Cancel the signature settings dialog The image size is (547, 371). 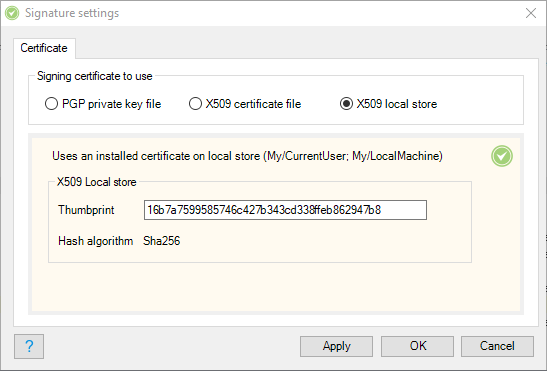(497, 346)
